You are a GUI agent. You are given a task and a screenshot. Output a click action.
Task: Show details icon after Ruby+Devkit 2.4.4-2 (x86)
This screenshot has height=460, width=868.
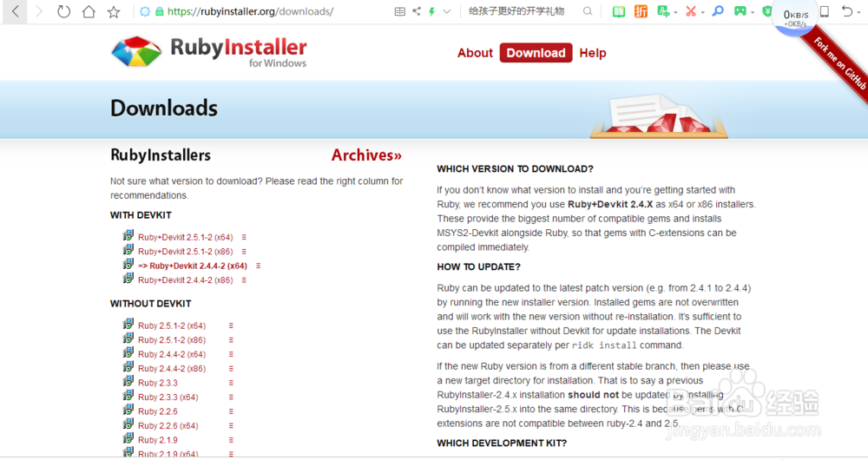[244, 280]
